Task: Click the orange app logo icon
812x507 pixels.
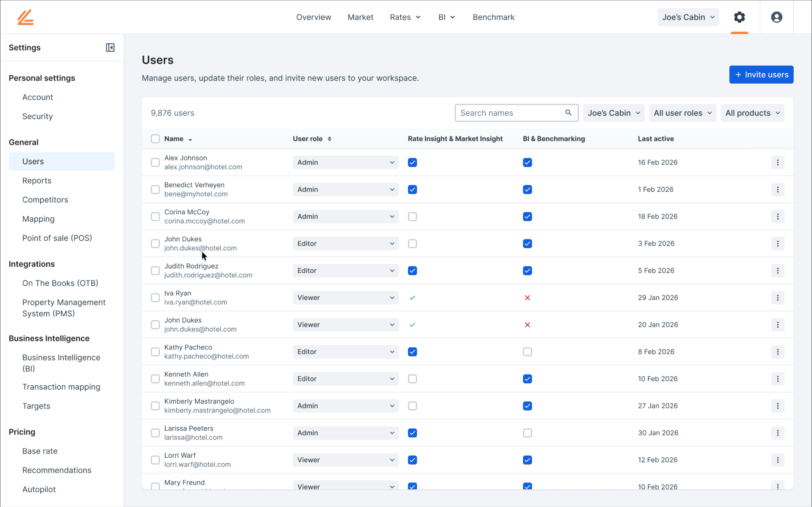Action: point(25,17)
